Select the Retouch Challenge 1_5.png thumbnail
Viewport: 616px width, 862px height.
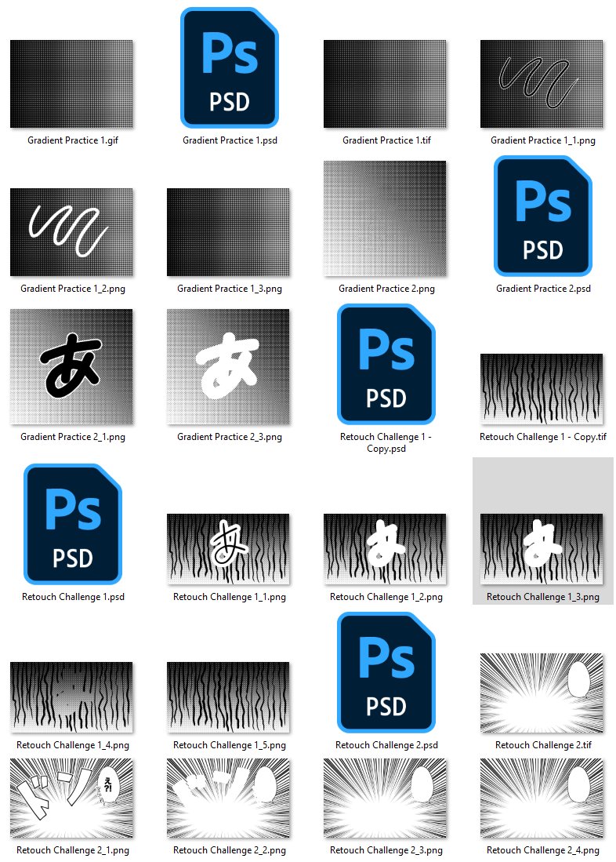coord(228,697)
